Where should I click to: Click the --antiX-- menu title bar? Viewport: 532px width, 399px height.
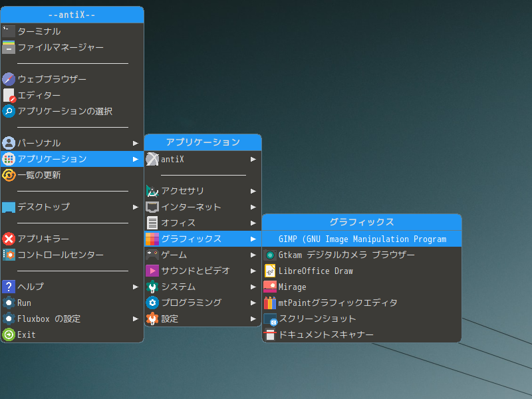coord(72,15)
